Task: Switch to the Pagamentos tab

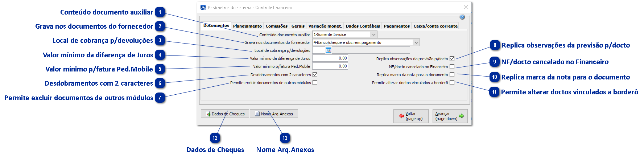Action: coord(397,26)
